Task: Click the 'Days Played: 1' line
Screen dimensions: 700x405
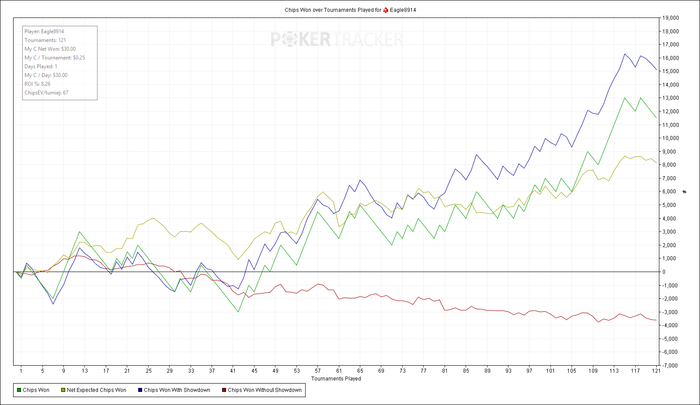Action: [41, 67]
